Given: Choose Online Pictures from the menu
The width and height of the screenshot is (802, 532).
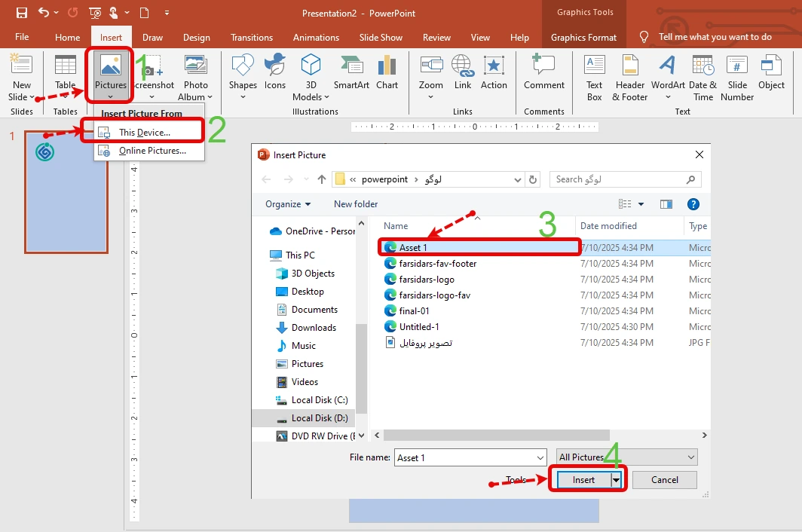Looking at the screenshot, I should 151,151.
